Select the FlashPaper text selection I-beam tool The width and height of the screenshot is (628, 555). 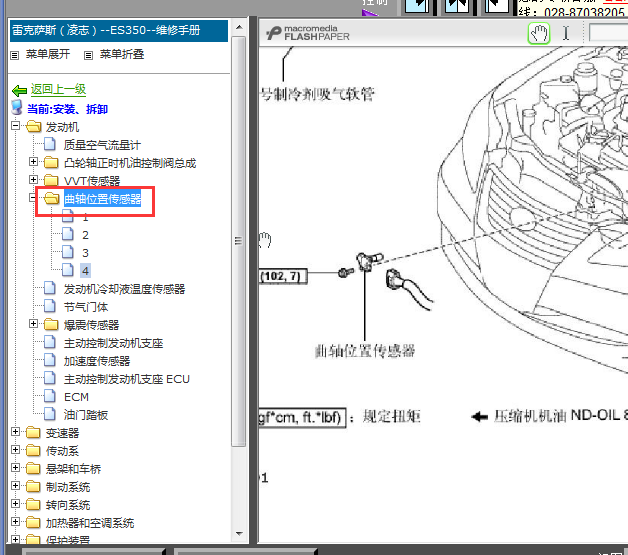pyautogui.click(x=566, y=34)
